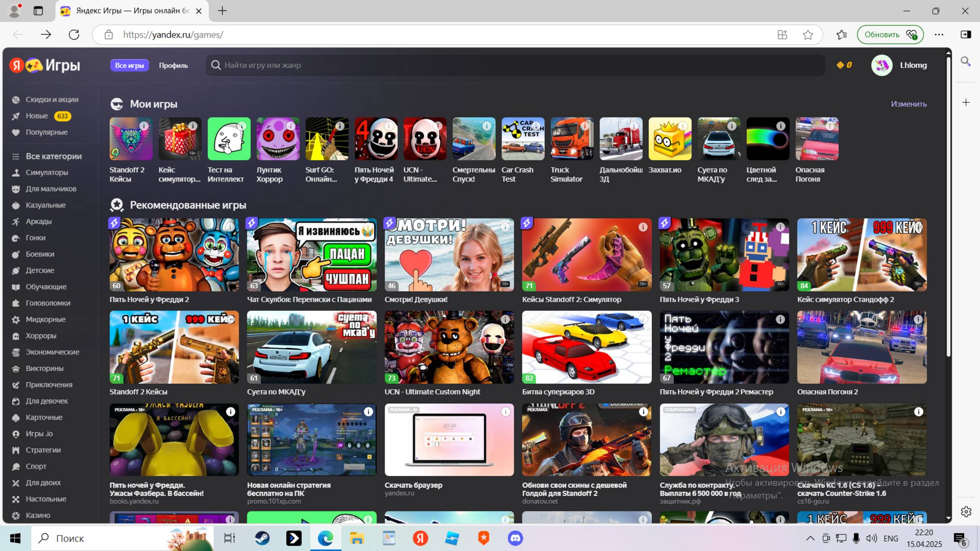Click the 'Гонки' category icon

point(16,238)
